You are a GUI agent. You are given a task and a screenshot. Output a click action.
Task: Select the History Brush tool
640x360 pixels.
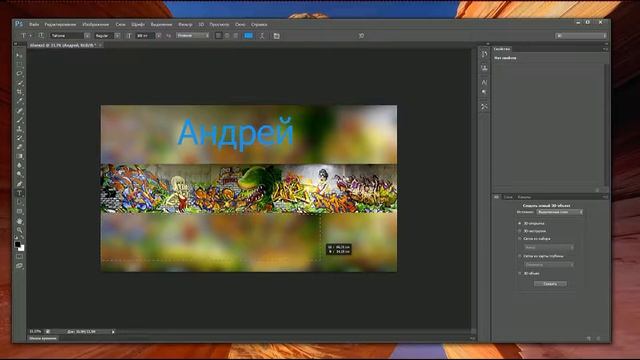(x=19, y=138)
